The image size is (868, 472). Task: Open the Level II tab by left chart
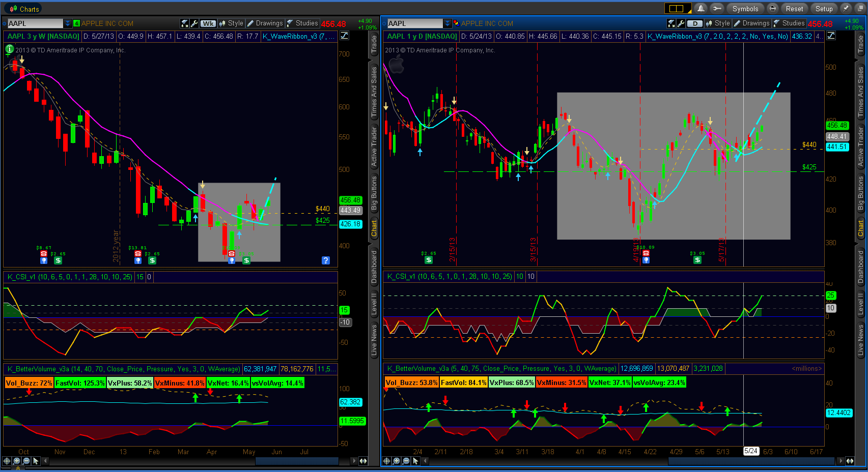374,304
